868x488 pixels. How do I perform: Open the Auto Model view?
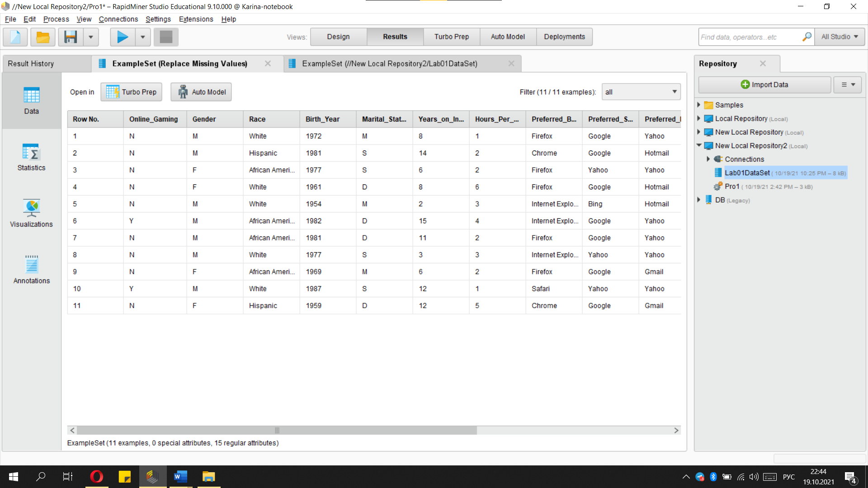point(508,37)
